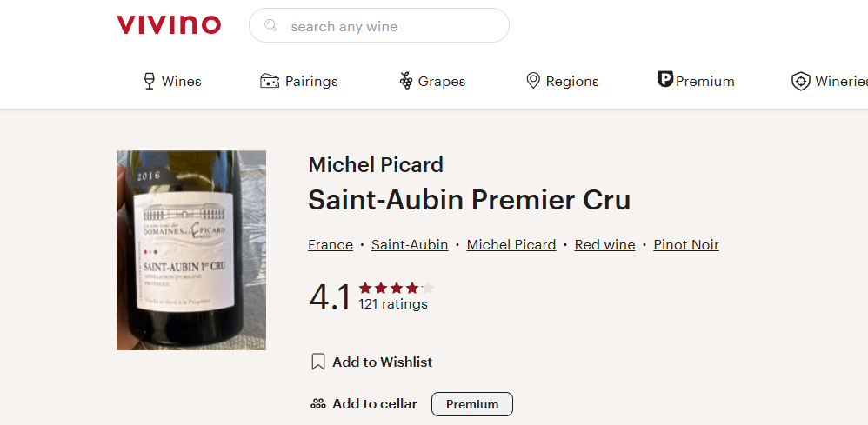
Task: Click the search magnifier icon
Action: tap(270, 25)
